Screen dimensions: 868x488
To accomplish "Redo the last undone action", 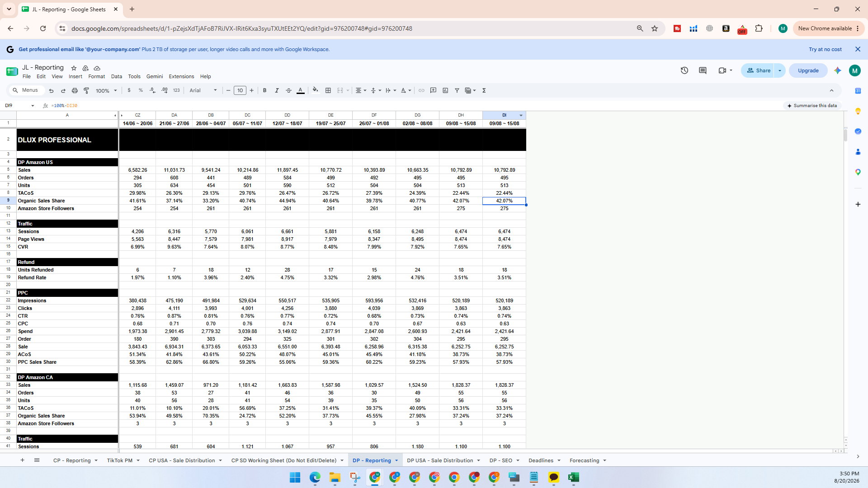I will click(x=63, y=90).
